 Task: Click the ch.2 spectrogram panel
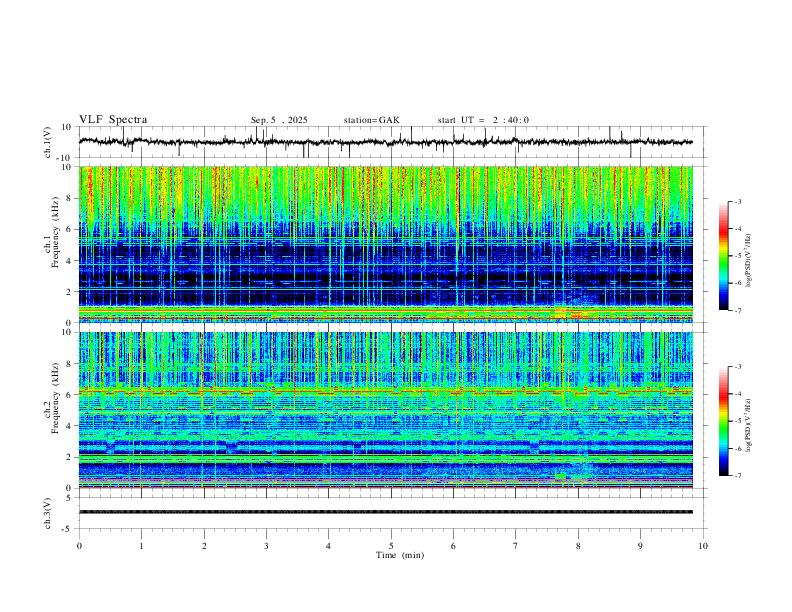[385, 410]
